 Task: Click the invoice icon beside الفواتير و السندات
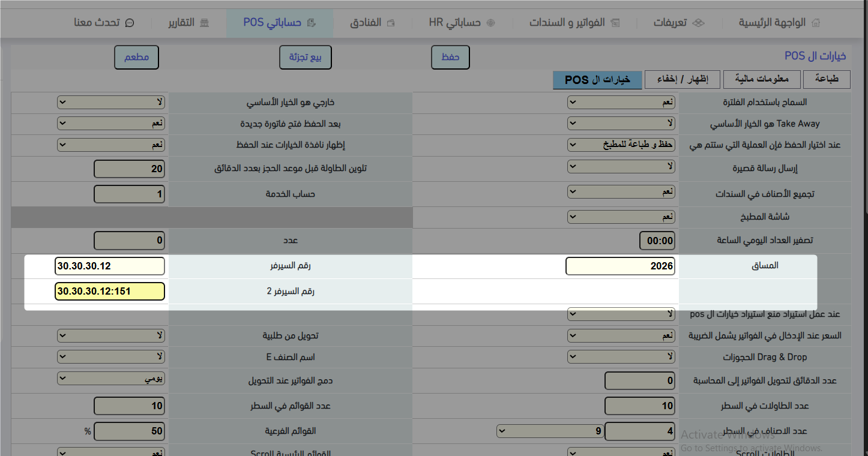click(x=615, y=23)
